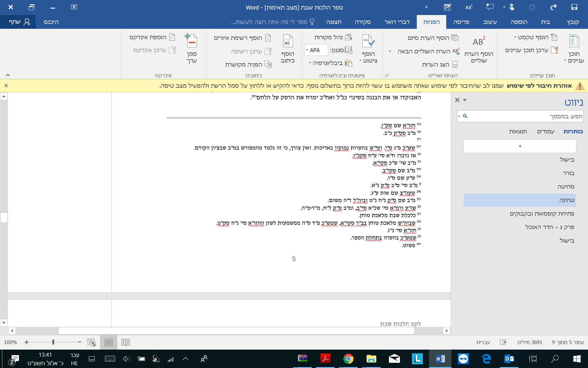Click Manage Sources (נהל מקורות)

333,37
